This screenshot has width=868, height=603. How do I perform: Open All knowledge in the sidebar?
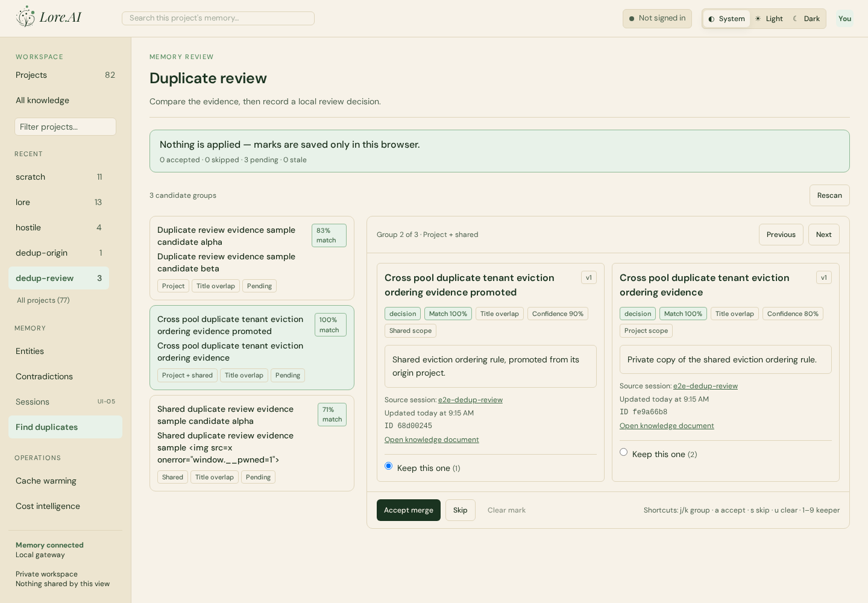(65, 100)
